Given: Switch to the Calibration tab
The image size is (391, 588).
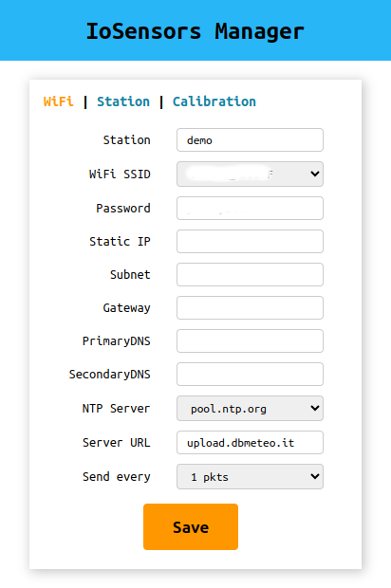Looking at the screenshot, I should click(x=214, y=101).
